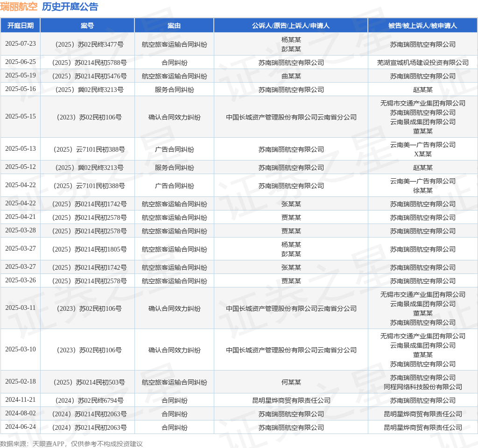Click date cell 2025-03-26
Image resolution: width=478 pixels, height=448 pixels.
click(x=21, y=280)
